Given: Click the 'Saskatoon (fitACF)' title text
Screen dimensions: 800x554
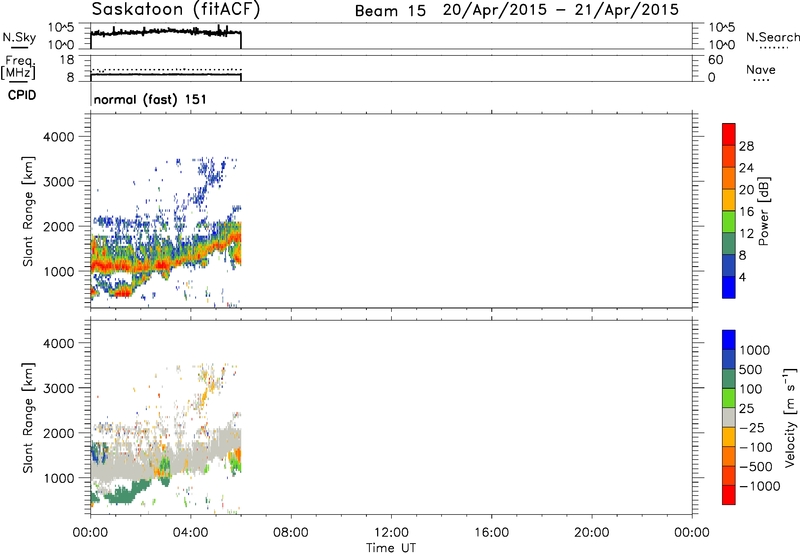Looking at the screenshot, I should pyautogui.click(x=176, y=9).
